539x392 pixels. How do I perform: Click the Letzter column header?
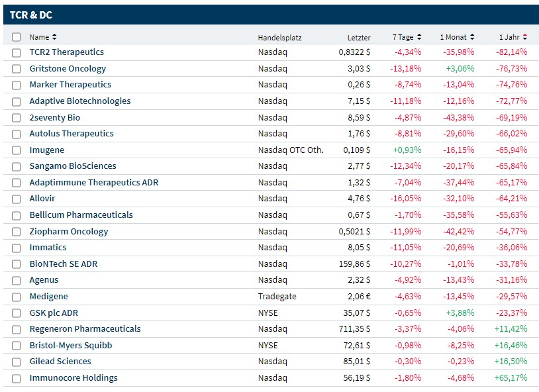359,38
